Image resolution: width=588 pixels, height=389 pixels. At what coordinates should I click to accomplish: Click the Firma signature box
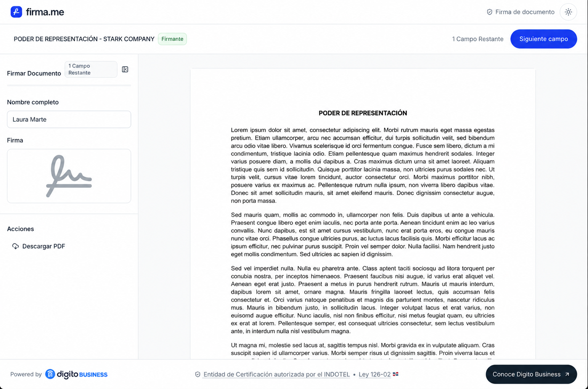[69, 176]
